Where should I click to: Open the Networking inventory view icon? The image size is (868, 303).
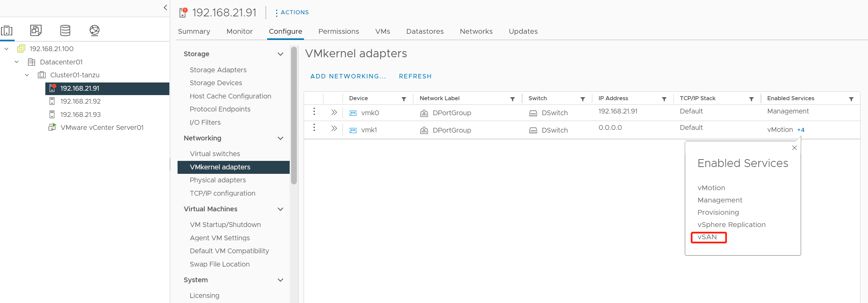[x=94, y=30]
